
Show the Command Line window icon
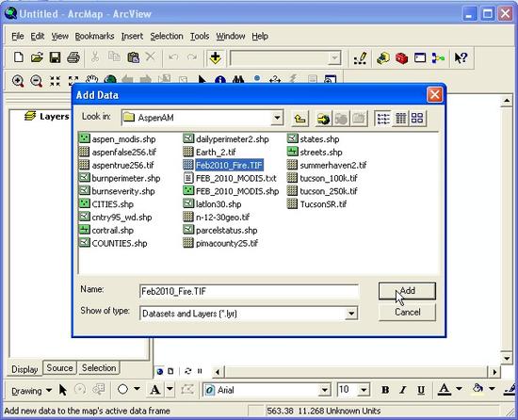(420, 58)
